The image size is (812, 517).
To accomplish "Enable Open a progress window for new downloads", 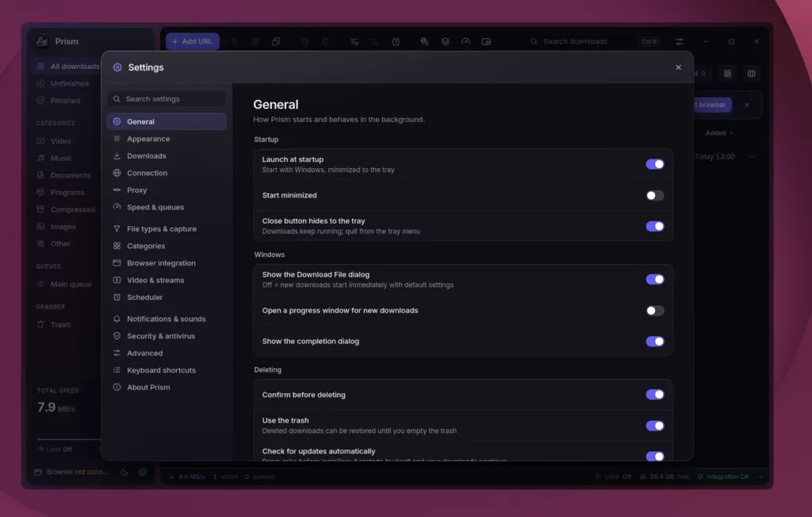I will click(654, 310).
